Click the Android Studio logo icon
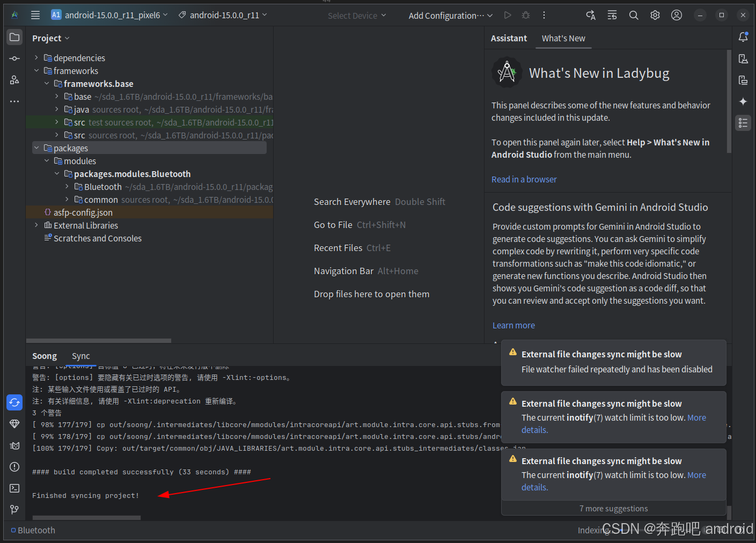This screenshot has height=543, width=756. pyautogui.click(x=14, y=15)
